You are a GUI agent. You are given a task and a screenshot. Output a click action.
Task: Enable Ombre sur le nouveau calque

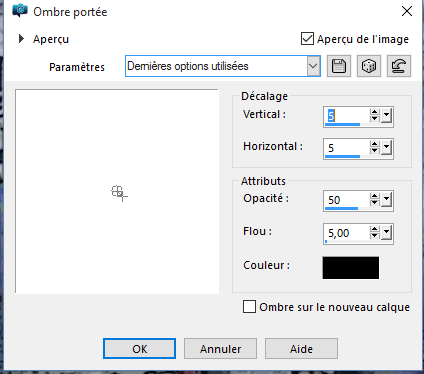249,307
